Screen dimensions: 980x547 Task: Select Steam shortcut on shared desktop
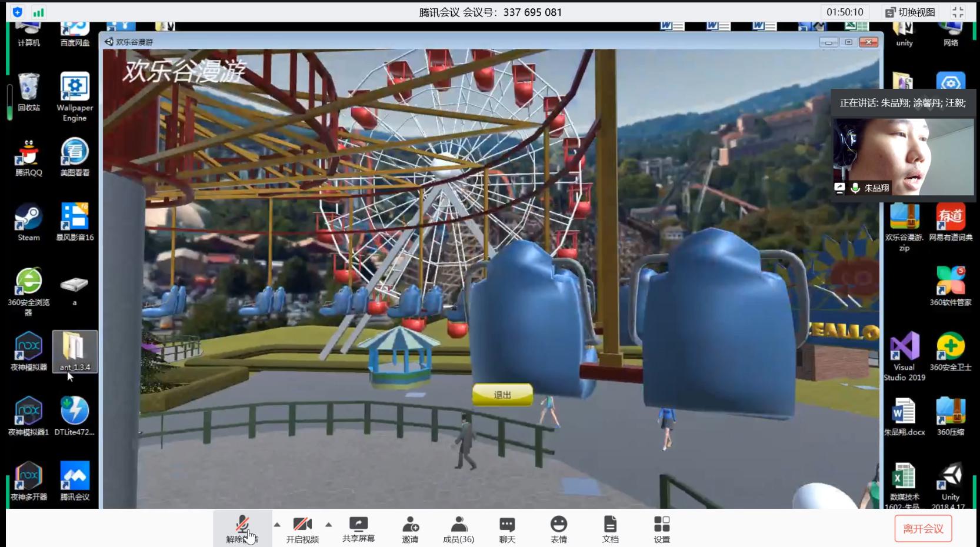29,222
